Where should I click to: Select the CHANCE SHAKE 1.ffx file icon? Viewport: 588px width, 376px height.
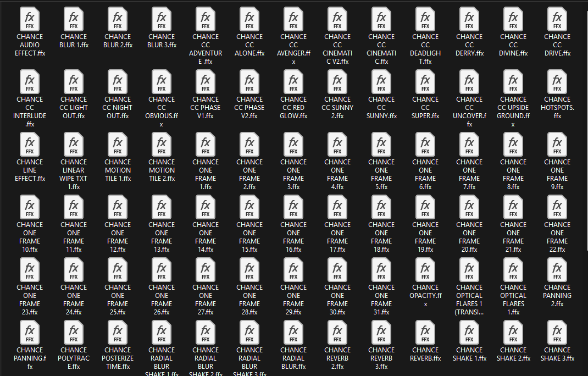coord(469,332)
